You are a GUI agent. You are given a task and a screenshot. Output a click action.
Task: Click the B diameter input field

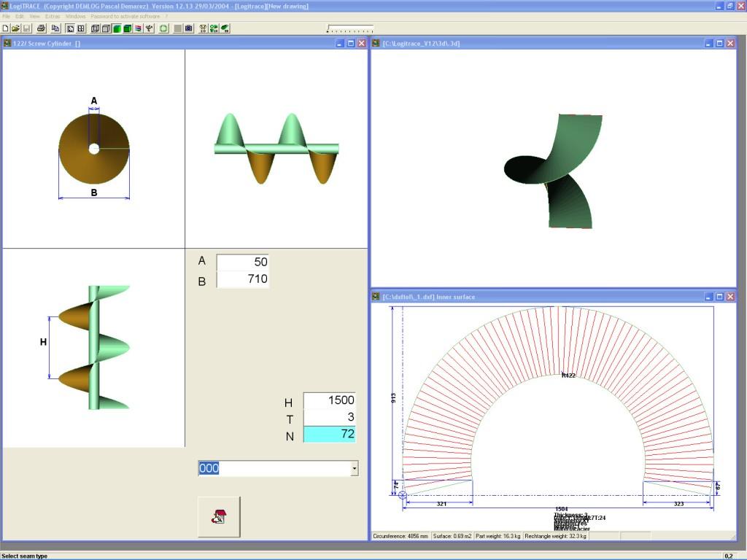point(243,279)
